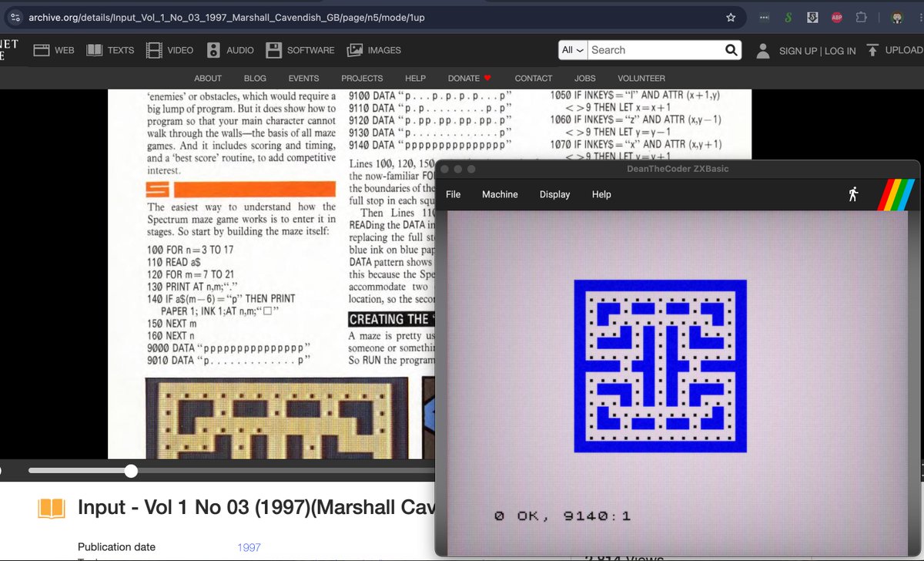Go to the EVENTS page
924x561 pixels.
tap(303, 79)
